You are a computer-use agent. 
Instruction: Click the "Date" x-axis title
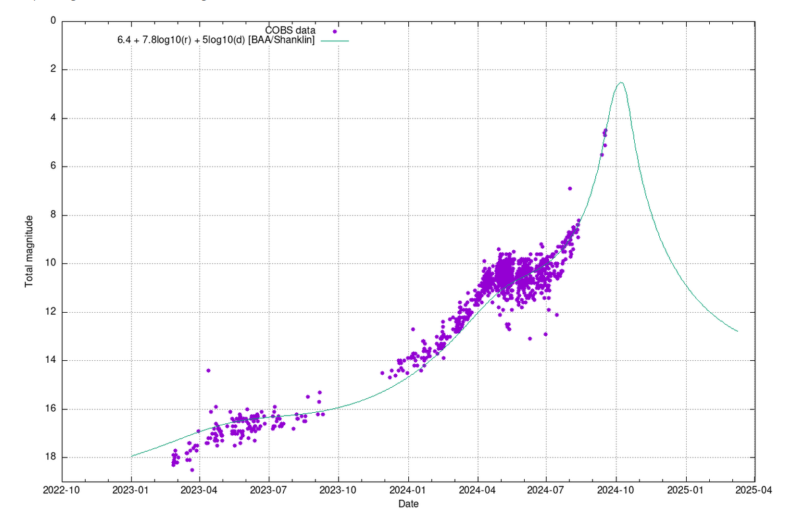[408, 504]
